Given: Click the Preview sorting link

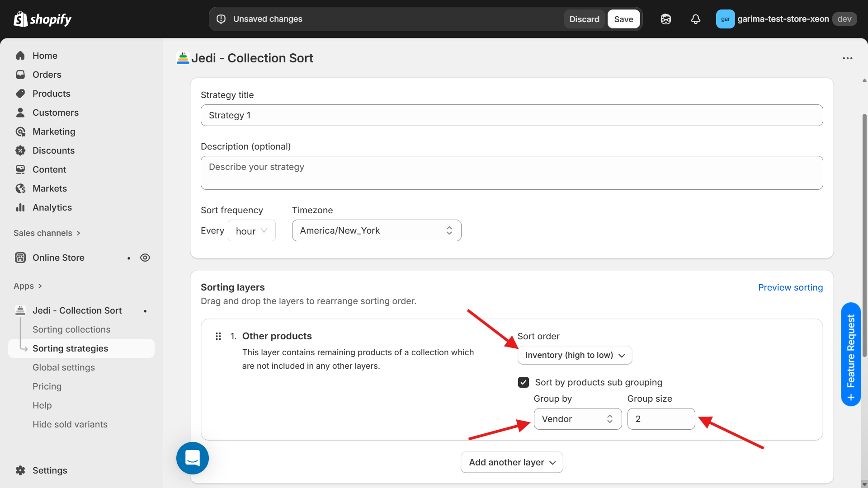Looking at the screenshot, I should 790,287.
